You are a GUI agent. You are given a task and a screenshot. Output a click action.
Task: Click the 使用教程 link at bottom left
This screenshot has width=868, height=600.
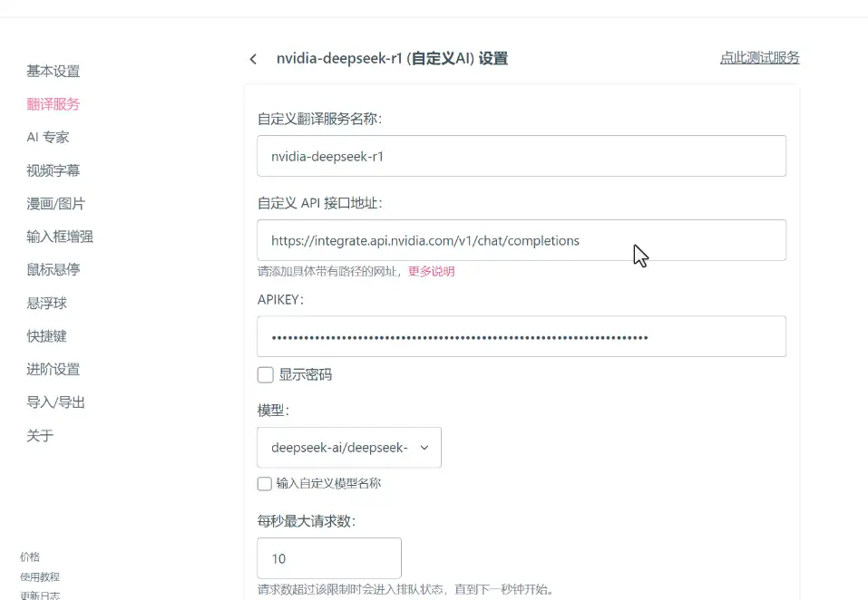(39, 577)
